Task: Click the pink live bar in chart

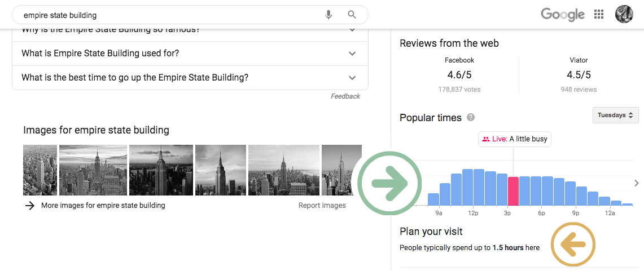Action: 514,192
